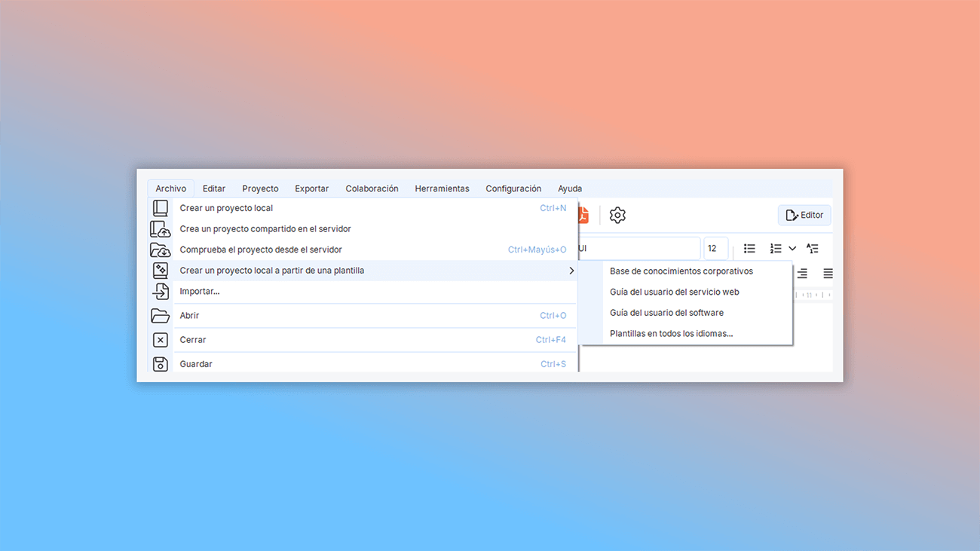This screenshot has height=551, width=980.
Task: Open the Herramientas menu
Action: [x=442, y=188]
